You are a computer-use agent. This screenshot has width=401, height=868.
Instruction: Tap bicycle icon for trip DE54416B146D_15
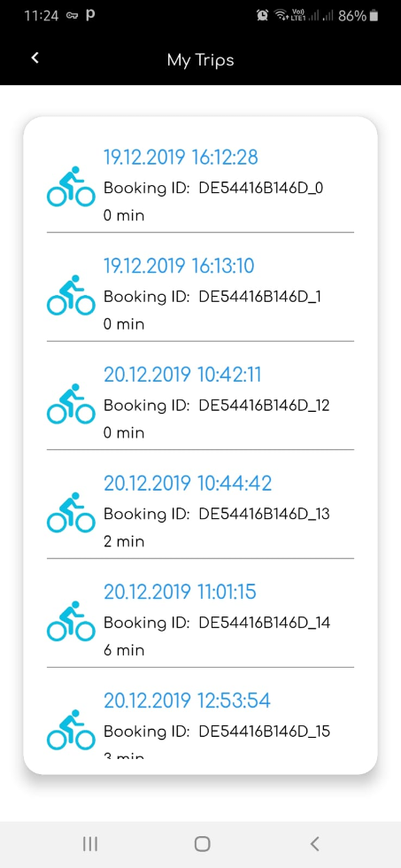(71, 729)
